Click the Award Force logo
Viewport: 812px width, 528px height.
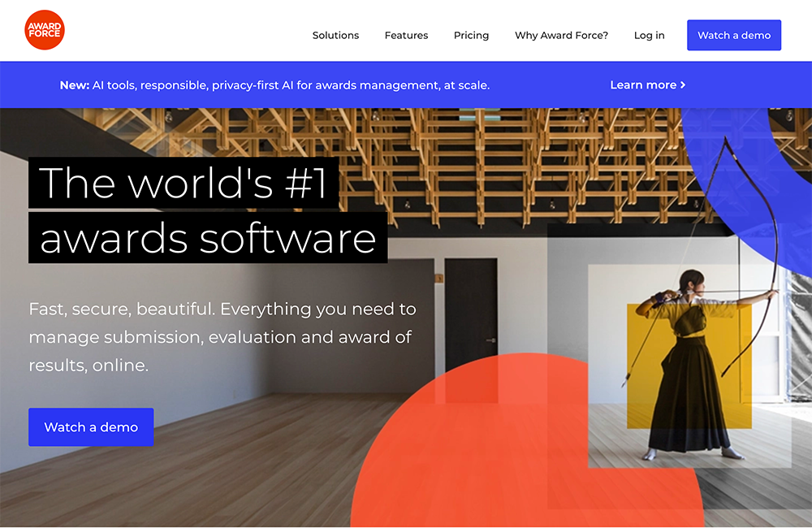(45, 30)
